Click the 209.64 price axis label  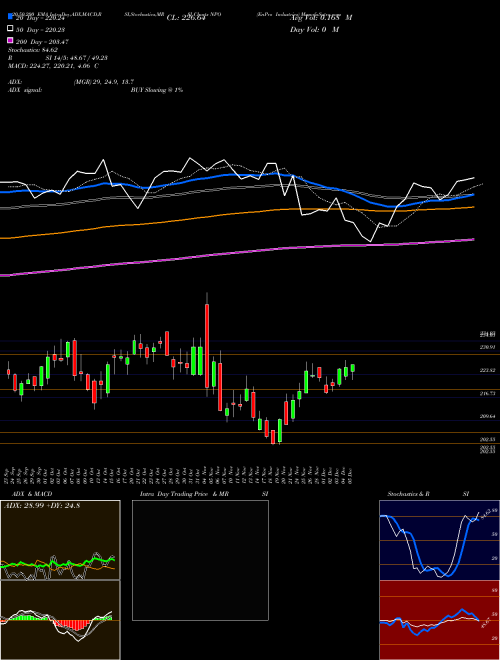(x=487, y=416)
